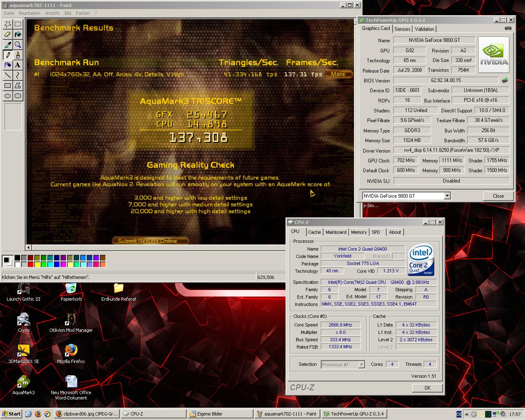Click the Core Speed value 2666.9 MHz

click(x=340, y=325)
